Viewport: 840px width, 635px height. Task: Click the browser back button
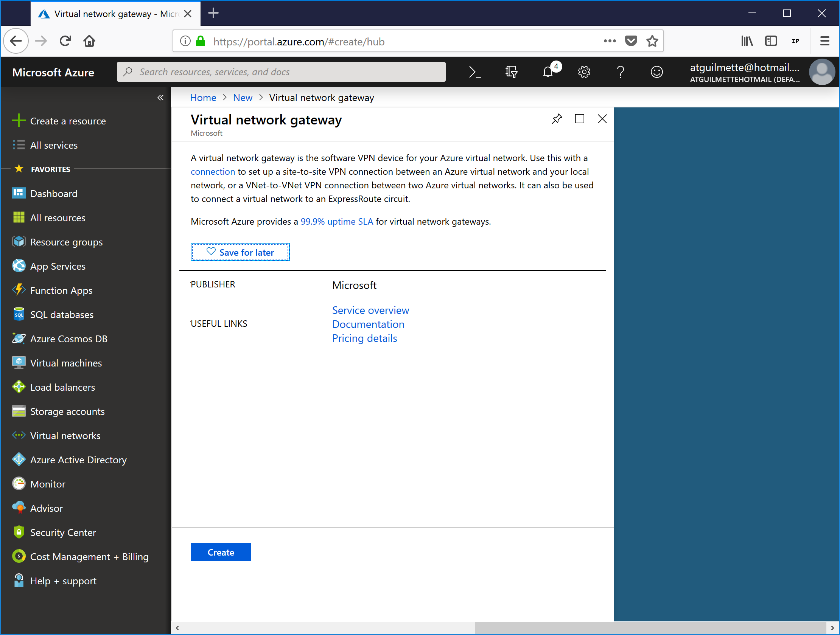point(16,40)
